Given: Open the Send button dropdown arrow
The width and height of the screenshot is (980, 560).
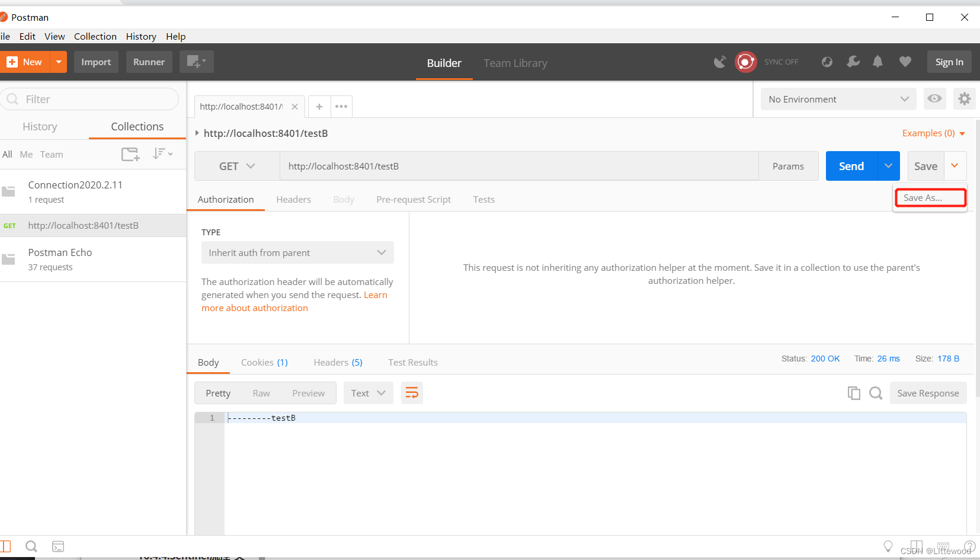Looking at the screenshot, I should [x=889, y=166].
